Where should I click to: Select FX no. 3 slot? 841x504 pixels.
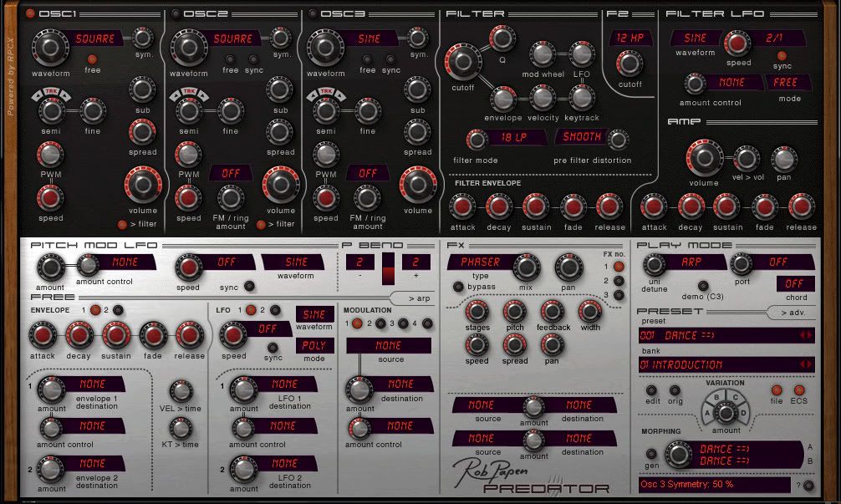(619, 295)
